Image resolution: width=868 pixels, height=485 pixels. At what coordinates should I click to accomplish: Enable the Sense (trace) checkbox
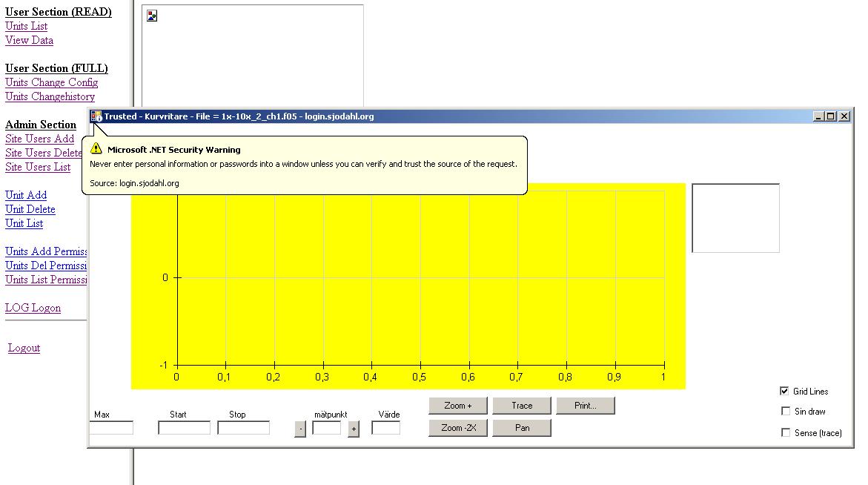pos(785,432)
